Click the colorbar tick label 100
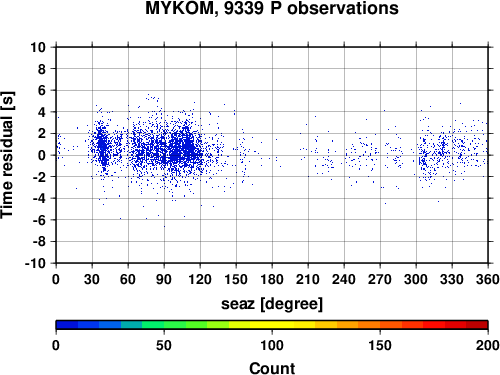Screen dimensions: 500x375 point(272,345)
